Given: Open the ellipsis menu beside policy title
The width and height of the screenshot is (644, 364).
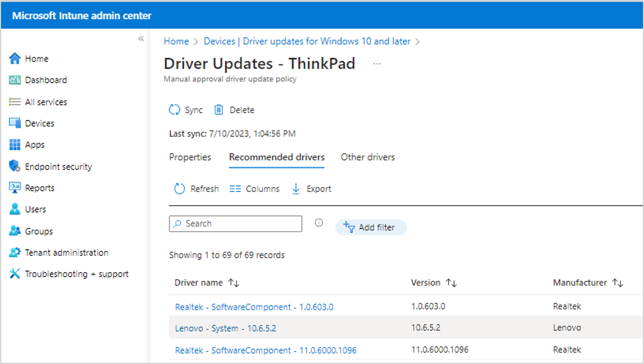Looking at the screenshot, I should 377,64.
